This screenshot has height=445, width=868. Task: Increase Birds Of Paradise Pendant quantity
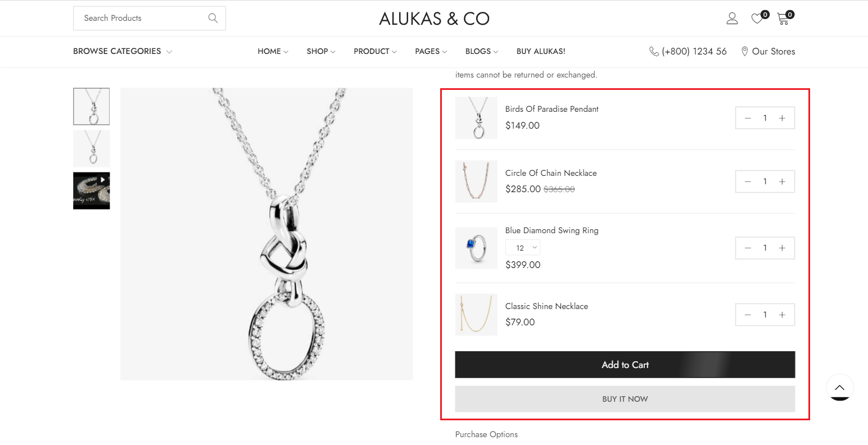[x=782, y=118]
